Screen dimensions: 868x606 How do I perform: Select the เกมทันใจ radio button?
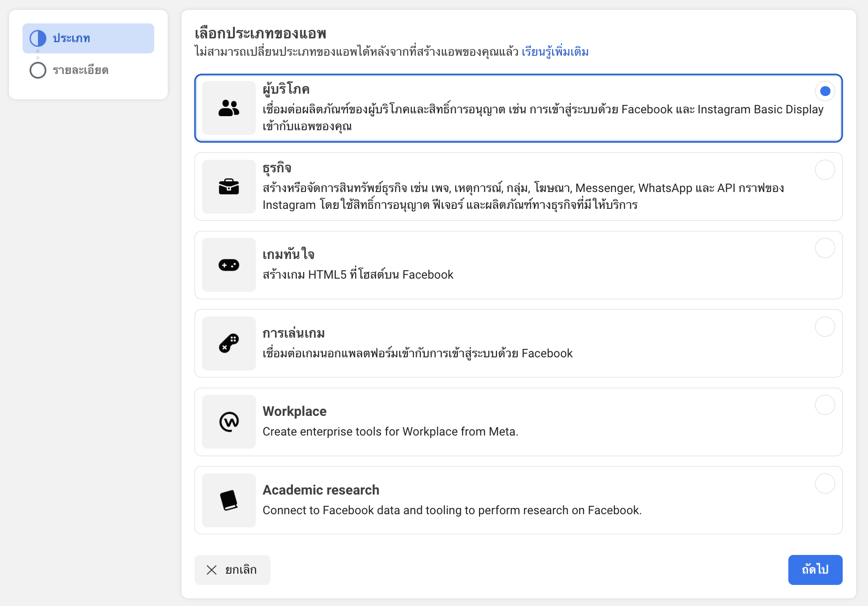825,248
